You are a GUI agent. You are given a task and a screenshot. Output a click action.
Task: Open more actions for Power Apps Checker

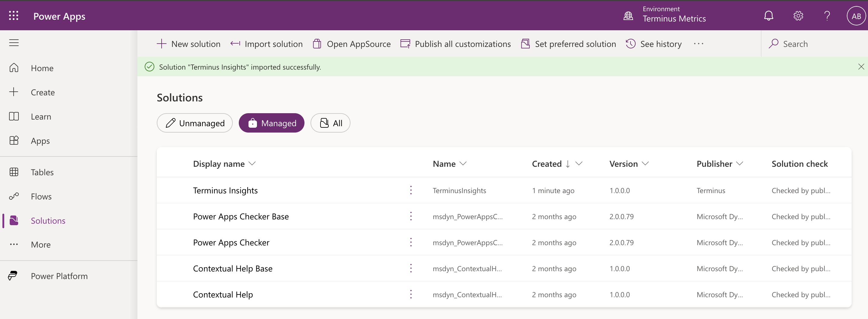pos(411,242)
